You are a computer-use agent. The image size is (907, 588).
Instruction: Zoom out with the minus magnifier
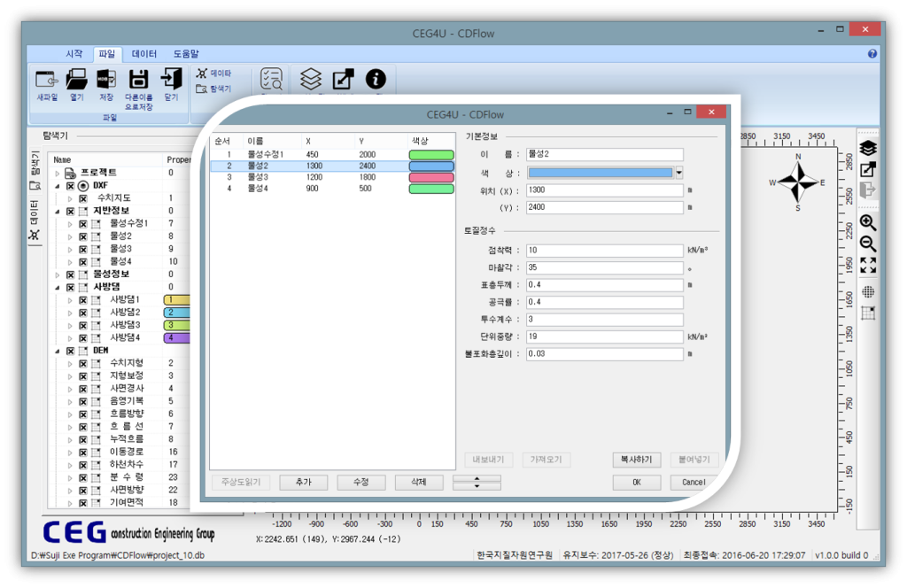pos(868,244)
